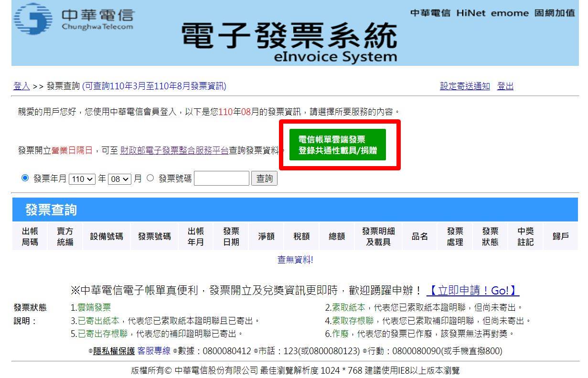Click the 發票號碼 input field
The image size is (588, 378).
pyautogui.click(x=222, y=178)
